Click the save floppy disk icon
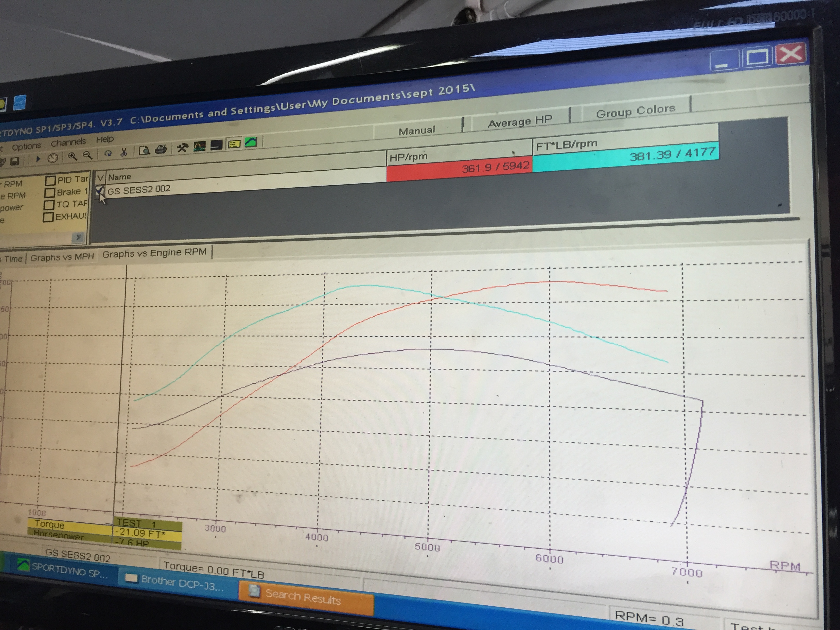 click(x=14, y=161)
